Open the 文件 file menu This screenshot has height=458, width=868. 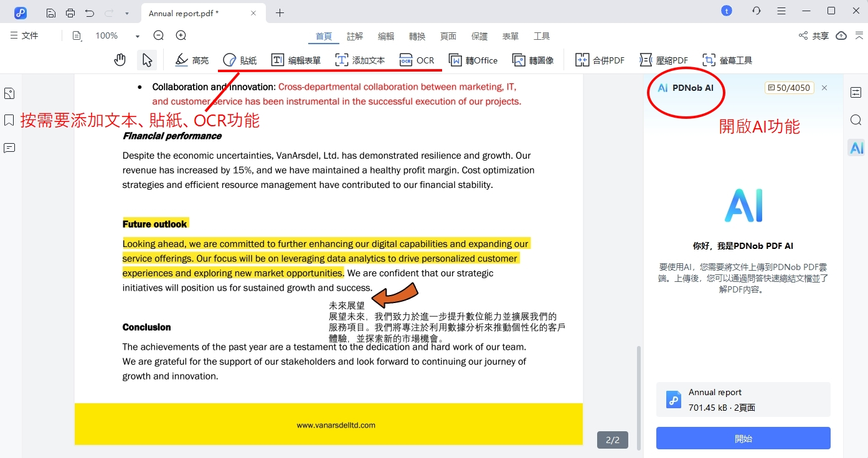[x=25, y=35]
